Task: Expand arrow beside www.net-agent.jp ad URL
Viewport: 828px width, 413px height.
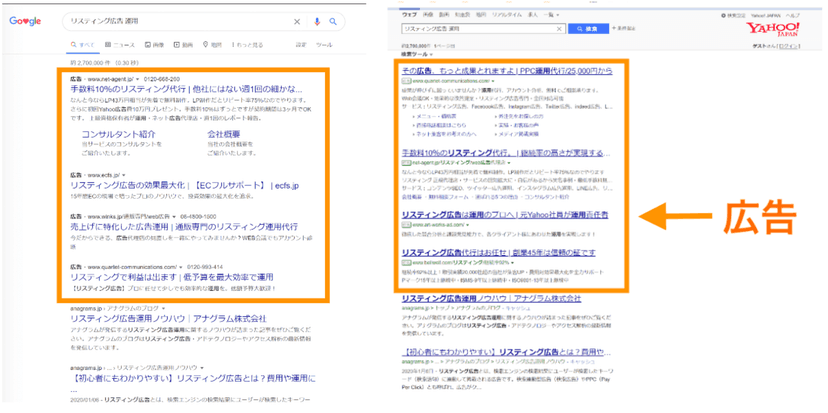Action: (x=137, y=79)
